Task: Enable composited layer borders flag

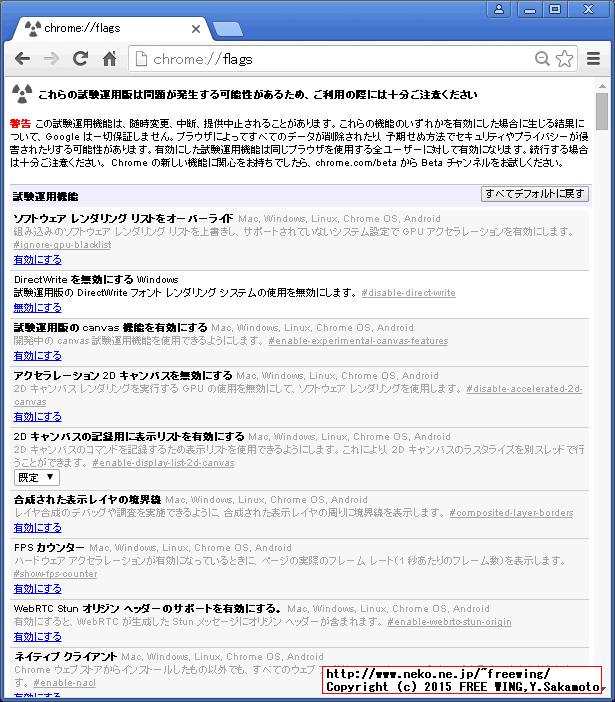Action: click(x=38, y=527)
